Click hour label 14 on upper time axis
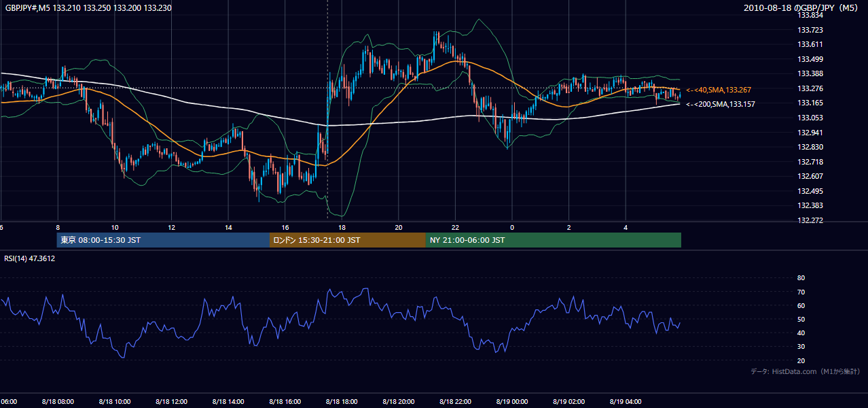 click(228, 227)
